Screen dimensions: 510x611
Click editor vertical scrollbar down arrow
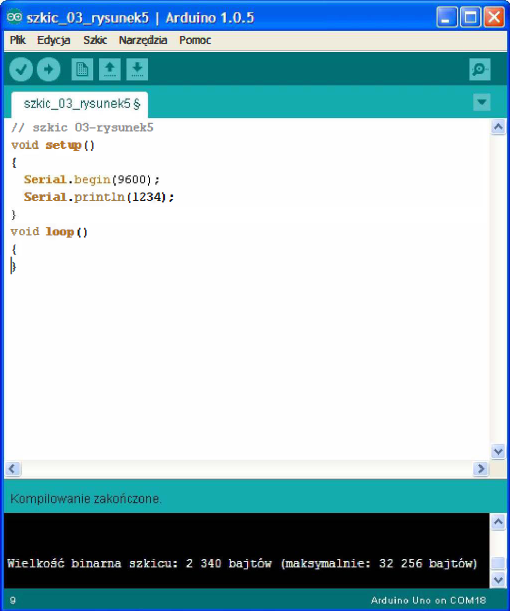(x=498, y=452)
